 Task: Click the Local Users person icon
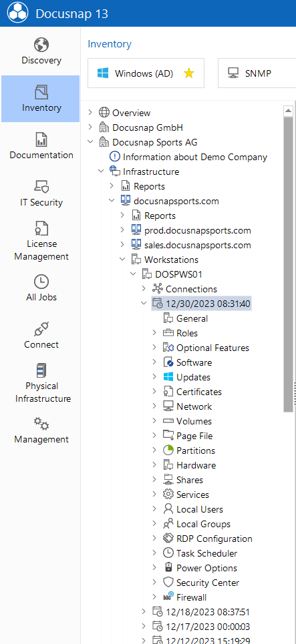168,509
